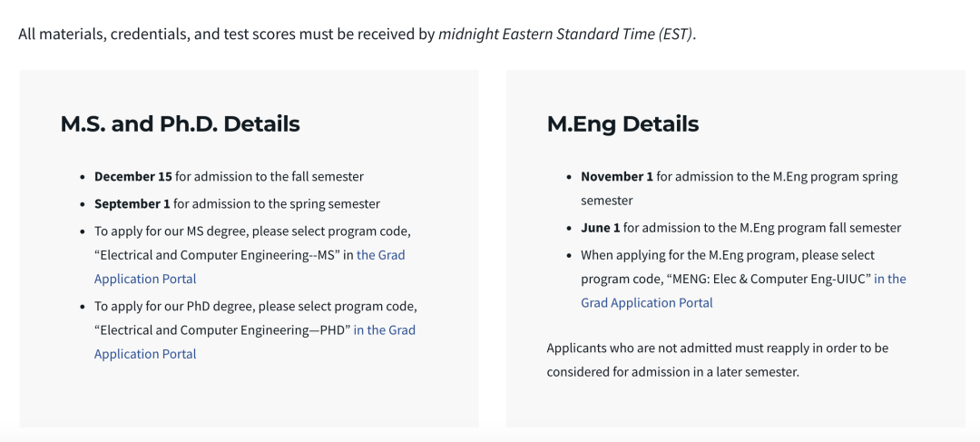
Task: Click "for admission to the fall semester" text
Action: pyautogui.click(x=269, y=176)
